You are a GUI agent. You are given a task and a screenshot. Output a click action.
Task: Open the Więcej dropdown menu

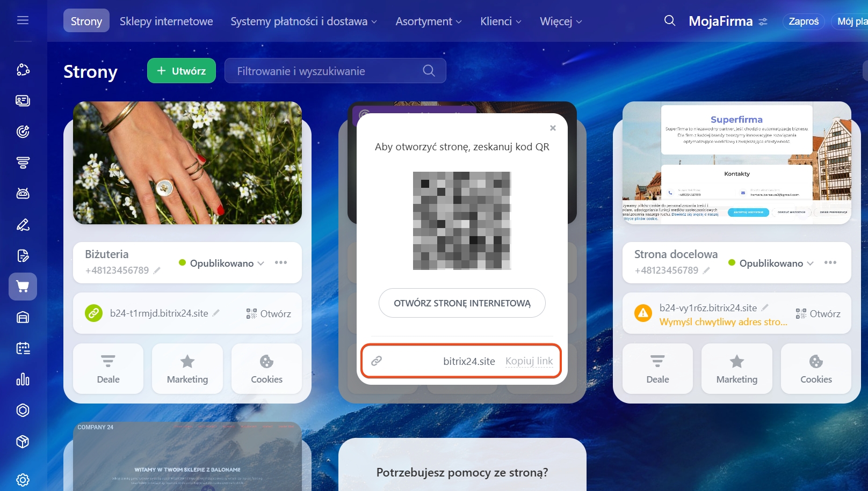[561, 21]
